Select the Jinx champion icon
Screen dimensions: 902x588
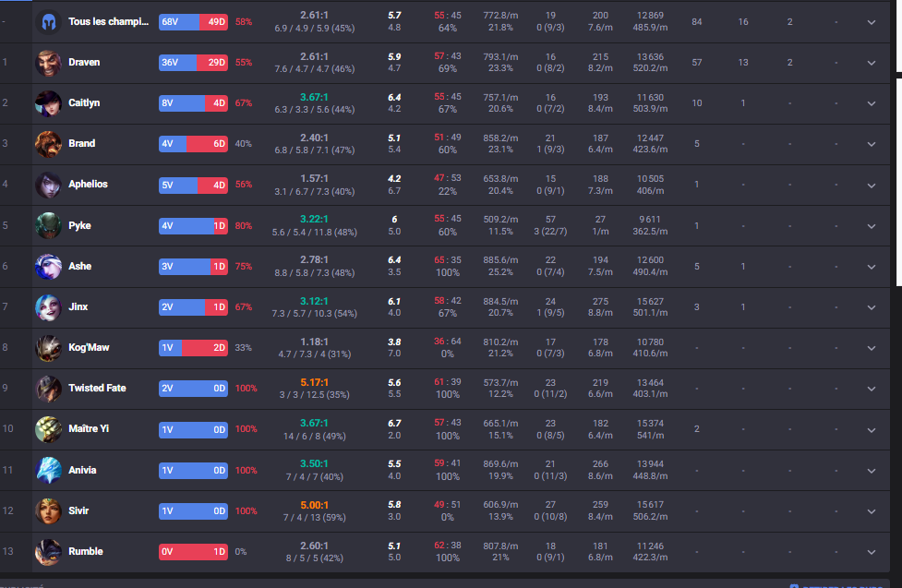tap(48, 307)
